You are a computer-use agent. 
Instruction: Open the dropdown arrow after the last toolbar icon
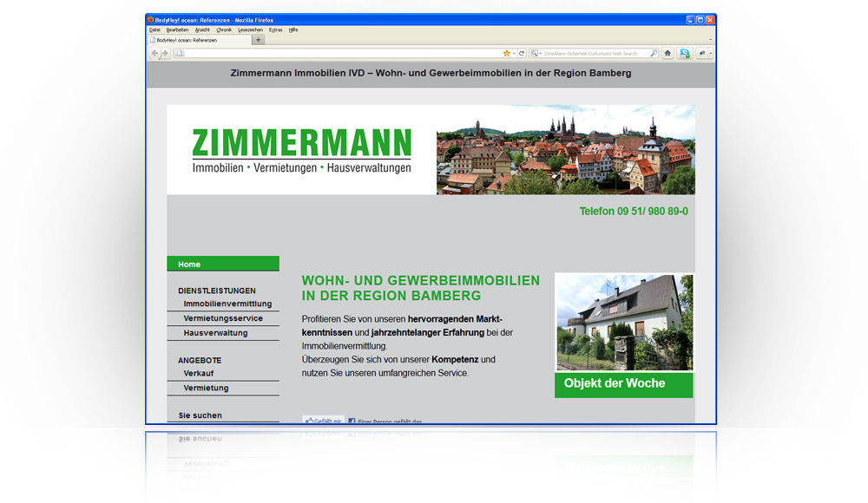click(x=711, y=54)
